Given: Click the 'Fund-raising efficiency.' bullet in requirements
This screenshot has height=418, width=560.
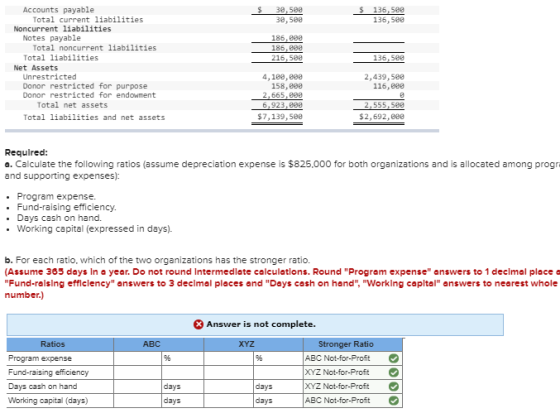Looking at the screenshot, I should pyautogui.click(x=66, y=207).
